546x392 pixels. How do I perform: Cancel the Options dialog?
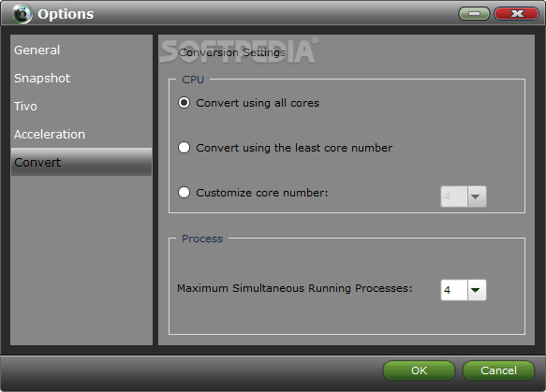coord(498,370)
